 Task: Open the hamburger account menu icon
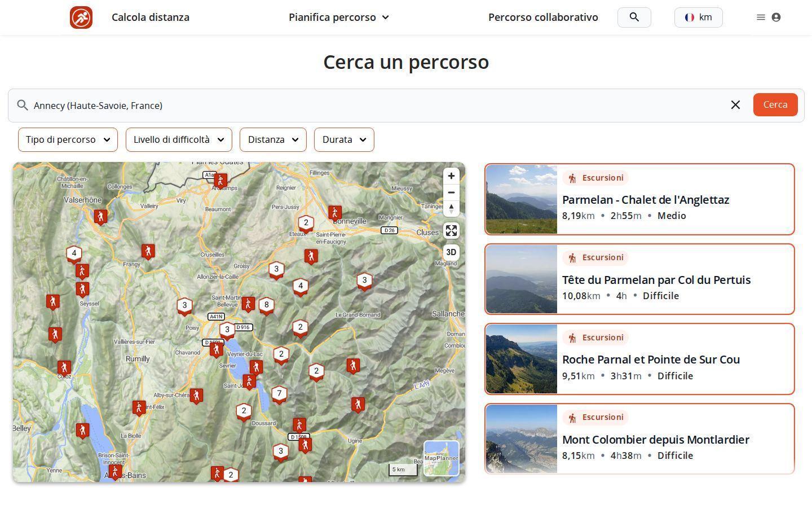[768, 17]
